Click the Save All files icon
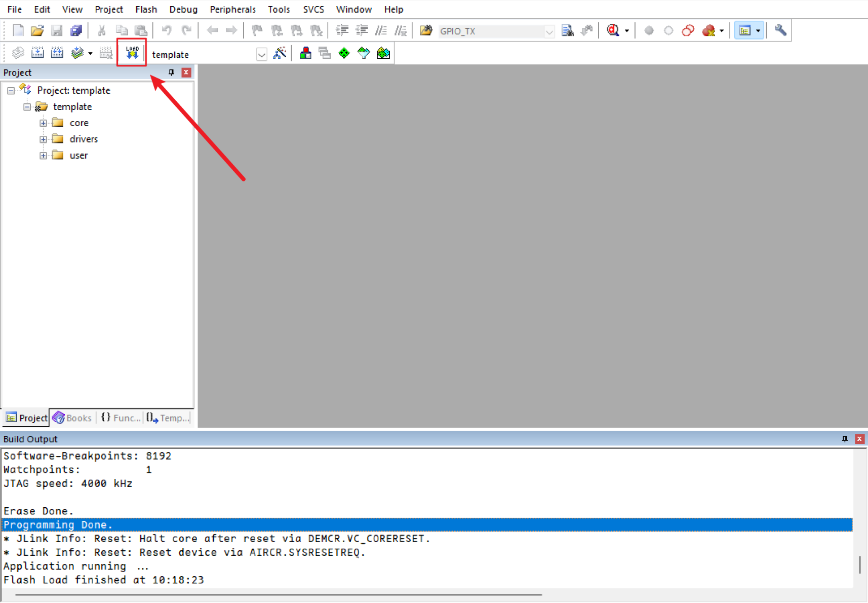This screenshot has width=868, height=603. (x=76, y=31)
